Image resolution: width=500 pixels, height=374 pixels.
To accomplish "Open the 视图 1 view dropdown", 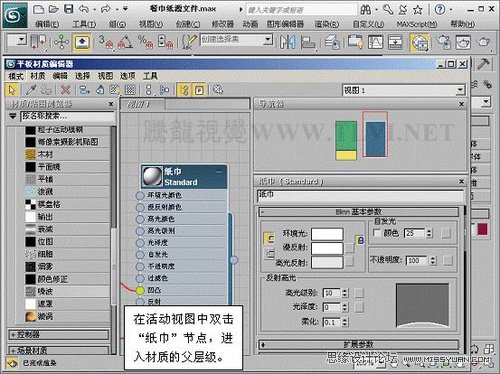I will 460,90.
